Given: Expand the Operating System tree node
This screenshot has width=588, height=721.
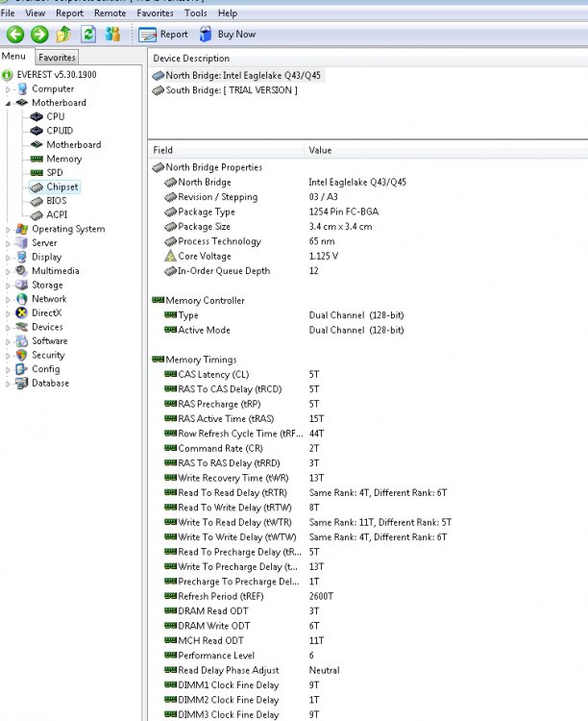Looking at the screenshot, I should pyautogui.click(x=8, y=230).
